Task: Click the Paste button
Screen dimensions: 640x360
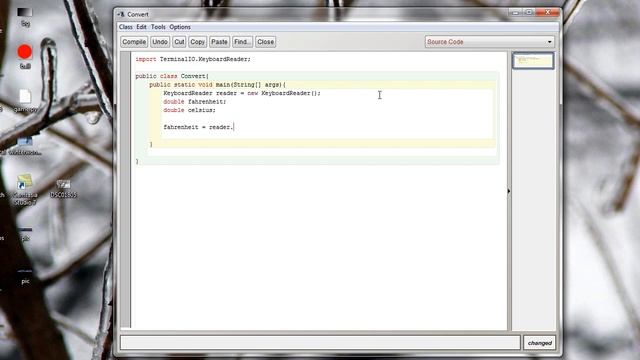Action: (219, 42)
